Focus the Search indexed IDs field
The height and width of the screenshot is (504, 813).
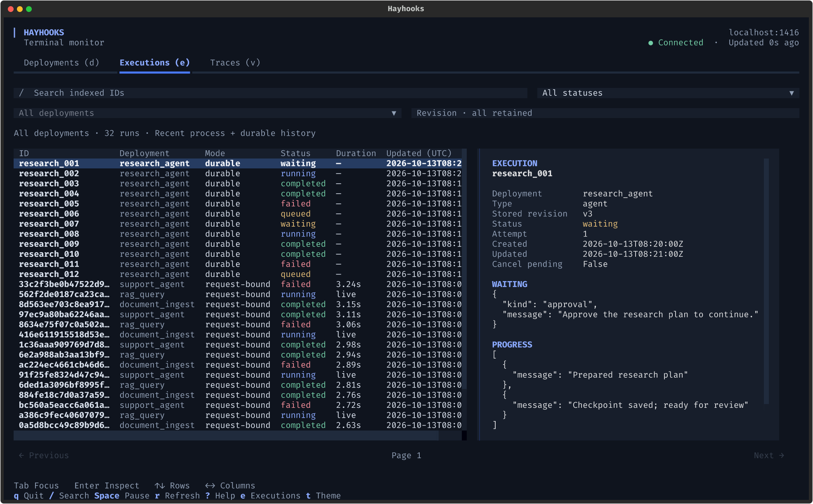pos(270,93)
